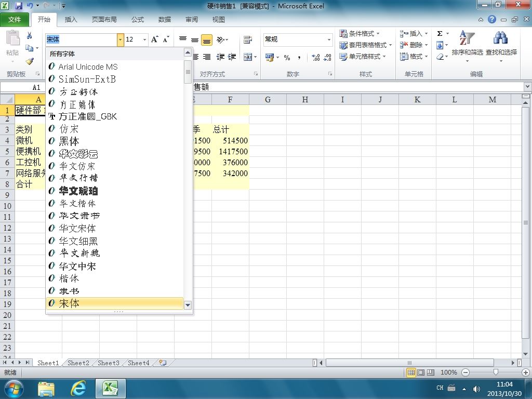Screen dimensions: 532x399
Task: Click the zoom in plus button
Action: 526,373
